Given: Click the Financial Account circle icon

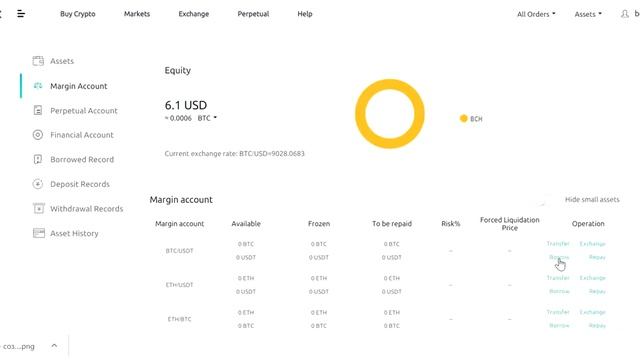Looking at the screenshot, I should 38,135.
